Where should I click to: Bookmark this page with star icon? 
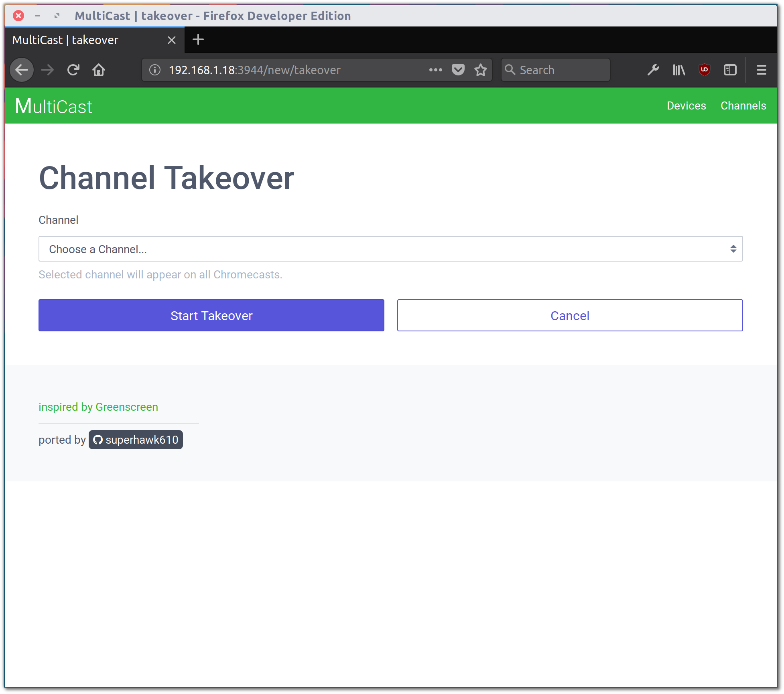click(x=480, y=70)
